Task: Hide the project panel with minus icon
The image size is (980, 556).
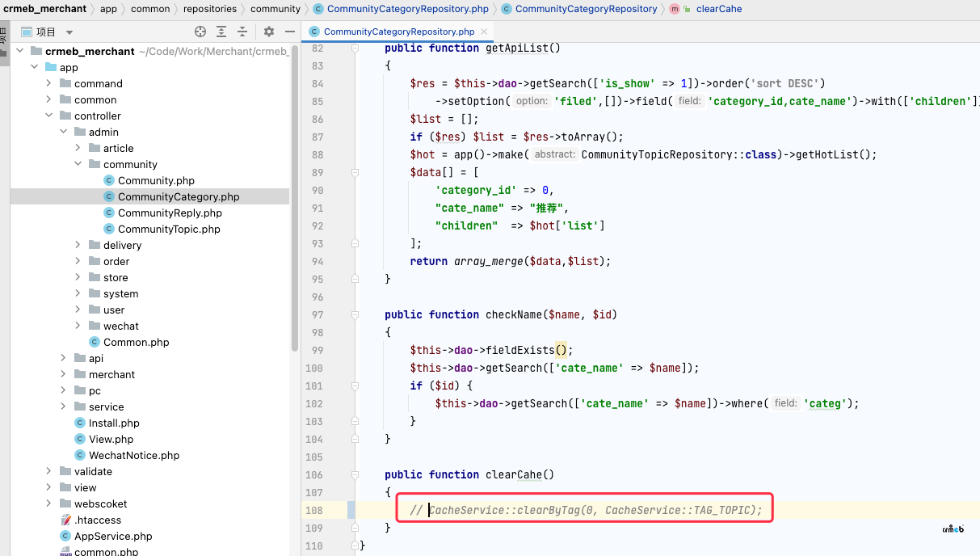Action: tap(290, 32)
